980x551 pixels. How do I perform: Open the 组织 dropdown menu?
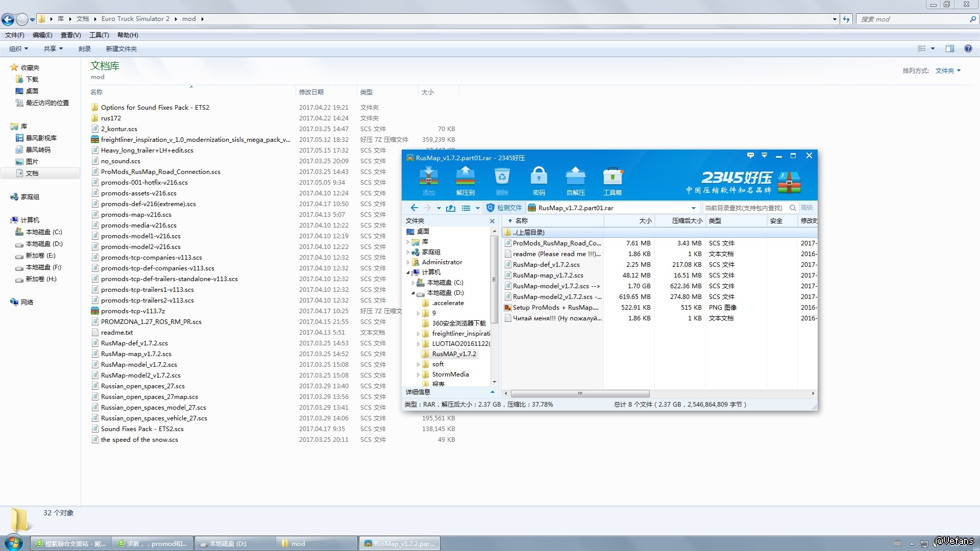[x=18, y=48]
